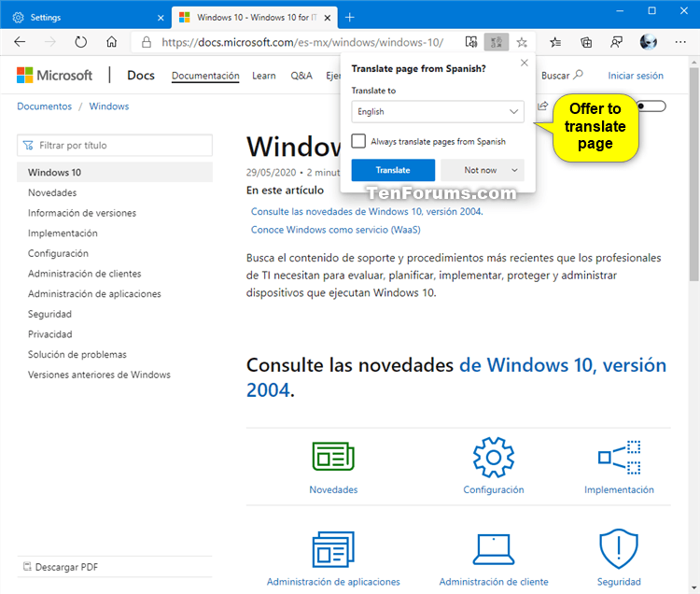Expand the Not now options arrow
Image resolution: width=700 pixels, height=594 pixels.
[x=514, y=170]
